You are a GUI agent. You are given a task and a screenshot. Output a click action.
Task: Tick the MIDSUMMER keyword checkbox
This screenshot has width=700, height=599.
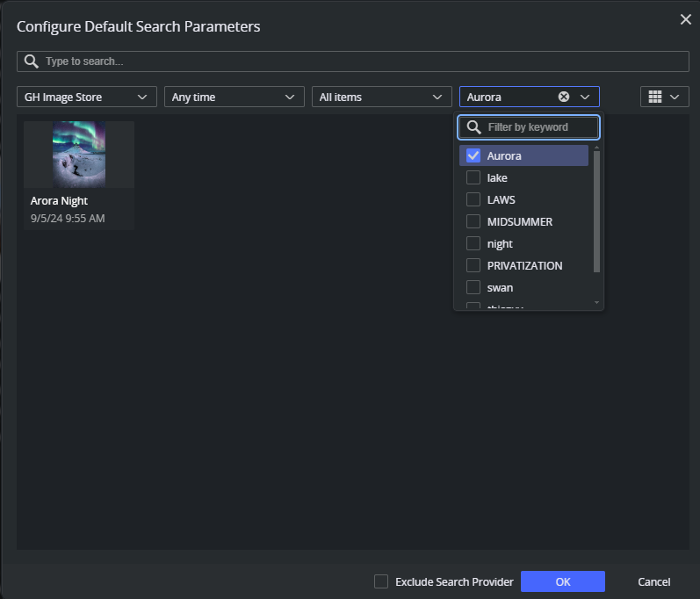[x=473, y=221]
